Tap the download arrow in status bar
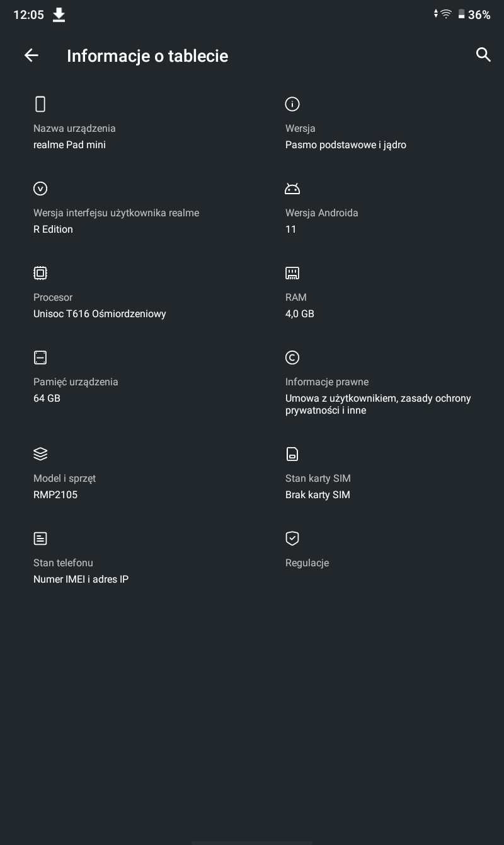The height and width of the screenshot is (845, 504). click(59, 15)
